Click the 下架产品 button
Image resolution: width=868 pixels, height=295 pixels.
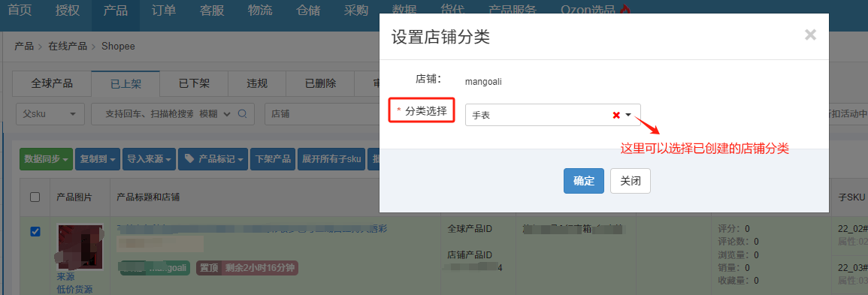273,159
